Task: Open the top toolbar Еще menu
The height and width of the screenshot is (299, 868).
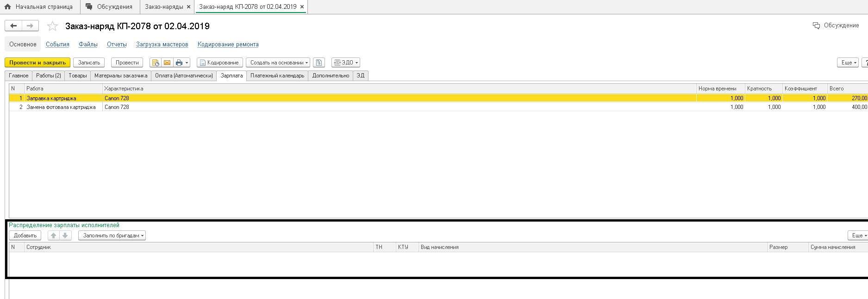Action: [848, 63]
